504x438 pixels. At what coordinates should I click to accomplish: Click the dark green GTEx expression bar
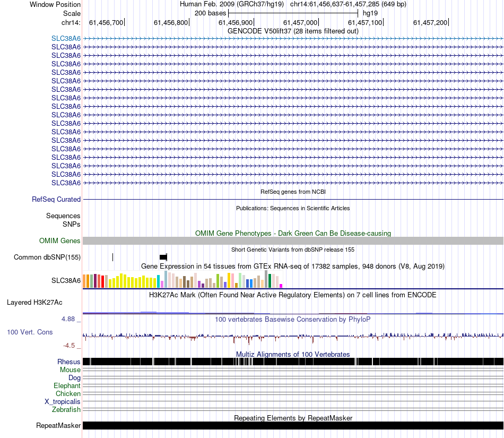(x=270, y=281)
